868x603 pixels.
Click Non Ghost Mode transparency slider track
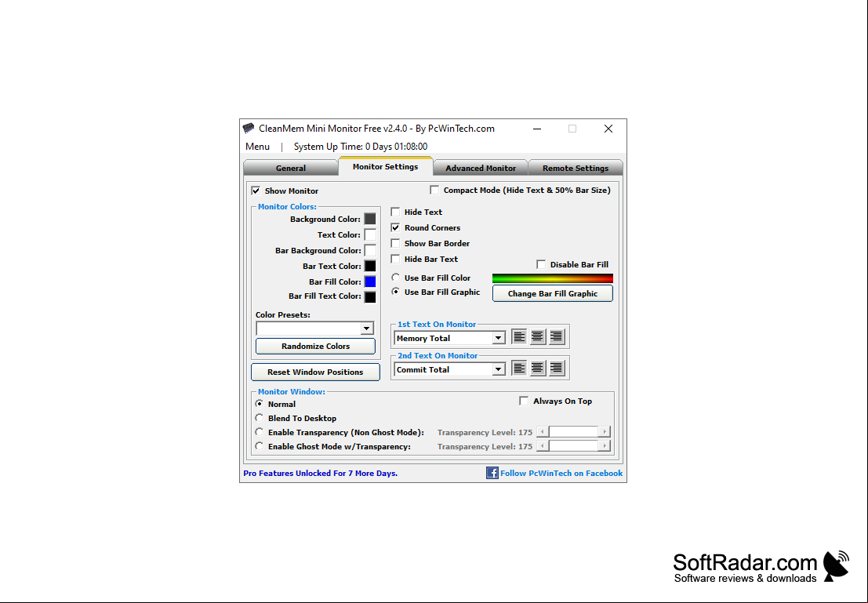point(573,432)
